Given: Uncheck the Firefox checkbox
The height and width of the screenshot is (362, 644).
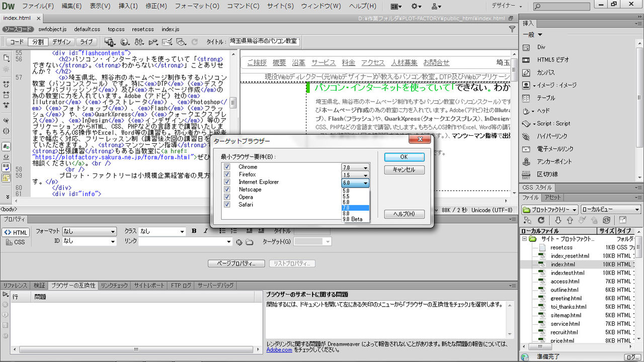Looking at the screenshot, I should (x=227, y=174).
